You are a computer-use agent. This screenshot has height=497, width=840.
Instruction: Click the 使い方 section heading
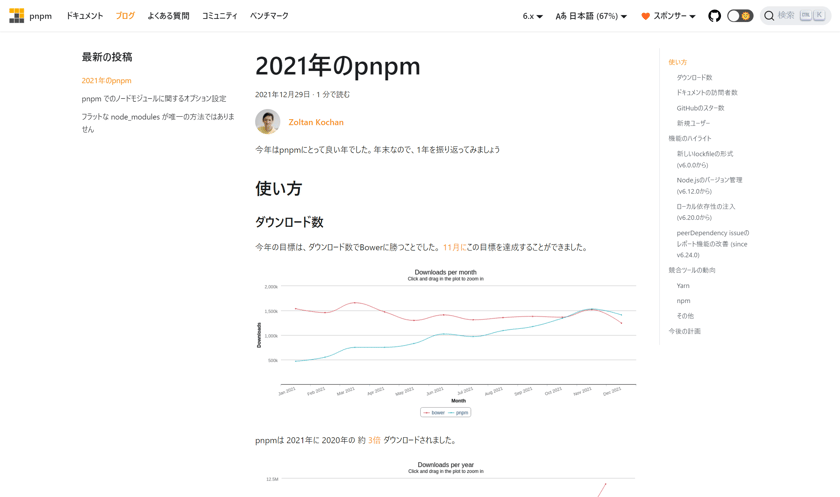click(279, 189)
